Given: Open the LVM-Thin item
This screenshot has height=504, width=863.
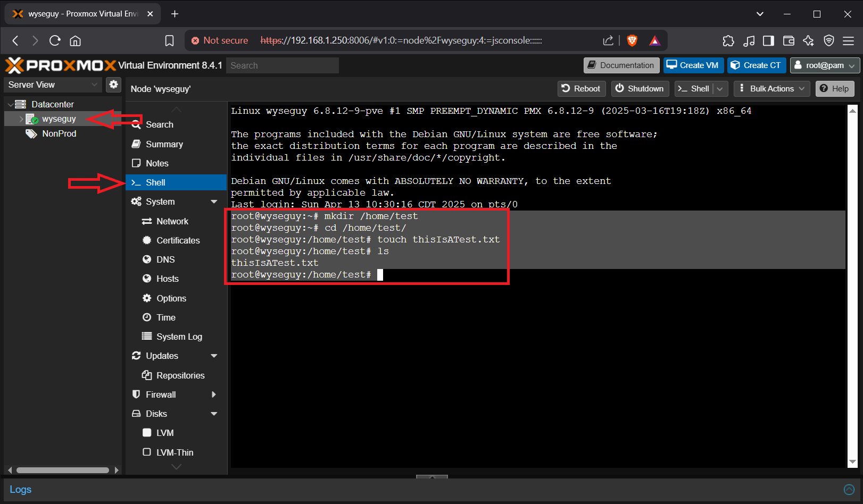Looking at the screenshot, I should (x=176, y=452).
